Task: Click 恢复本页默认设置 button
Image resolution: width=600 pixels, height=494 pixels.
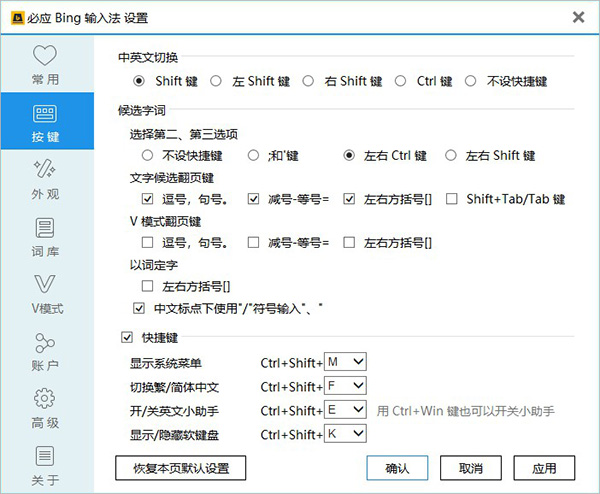Action: [181, 468]
